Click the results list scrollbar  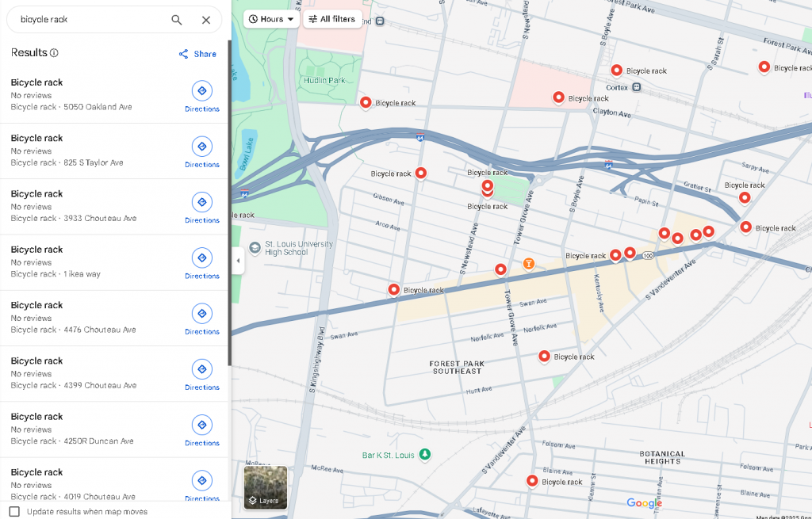229,198
